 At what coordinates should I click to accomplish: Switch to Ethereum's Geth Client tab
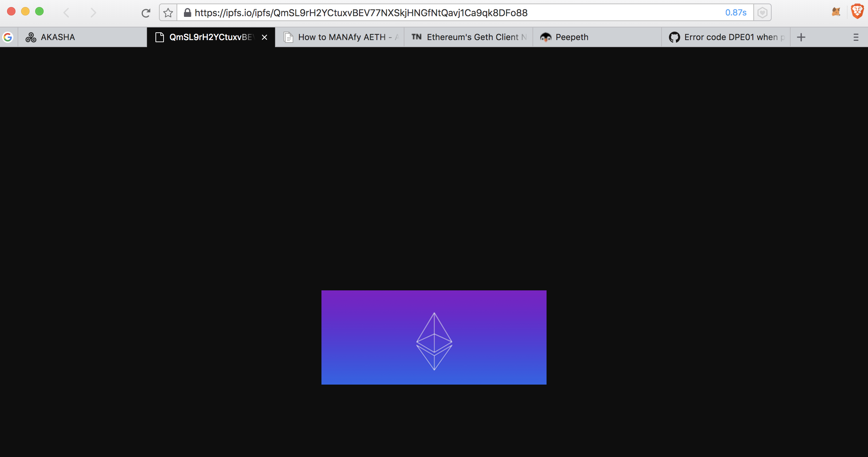[468, 37]
